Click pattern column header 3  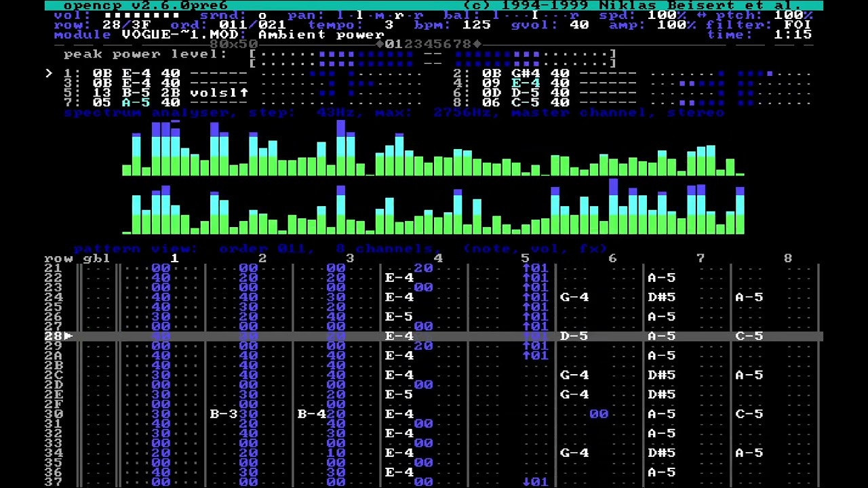(x=350, y=258)
